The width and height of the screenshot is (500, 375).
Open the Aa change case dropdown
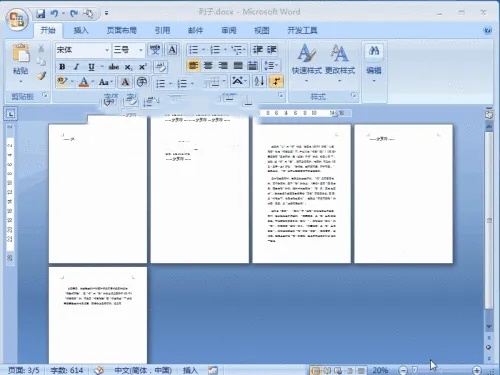click(106, 82)
